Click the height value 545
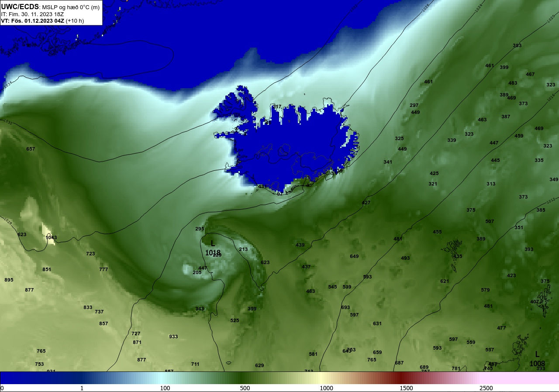The image size is (559, 392). point(332,287)
